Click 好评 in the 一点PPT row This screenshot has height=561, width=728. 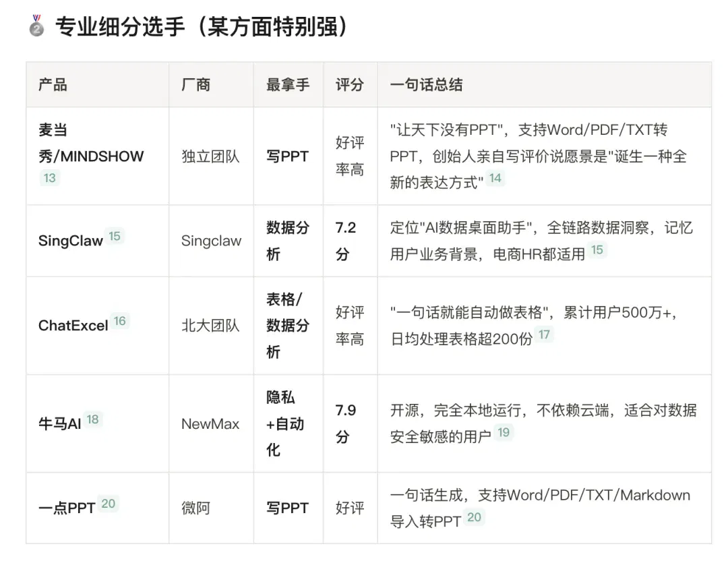(x=350, y=508)
